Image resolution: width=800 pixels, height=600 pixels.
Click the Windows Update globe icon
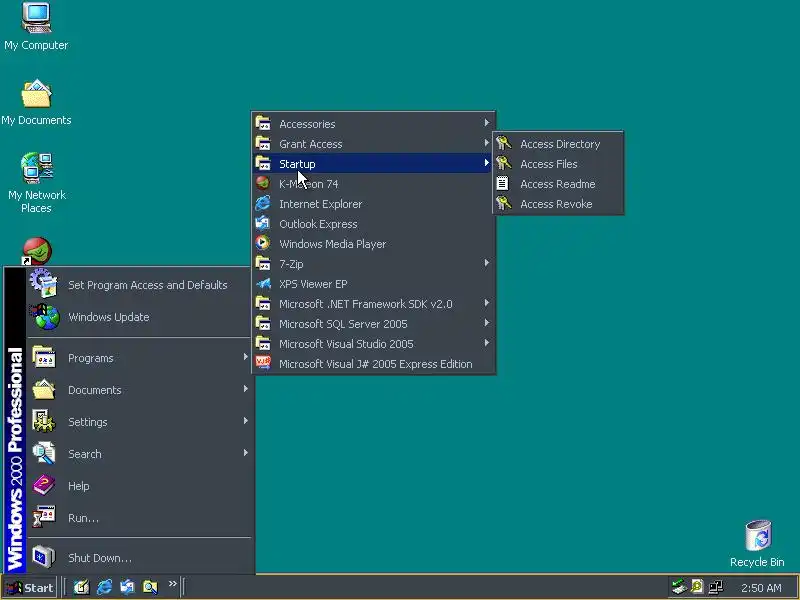tap(45, 316)
